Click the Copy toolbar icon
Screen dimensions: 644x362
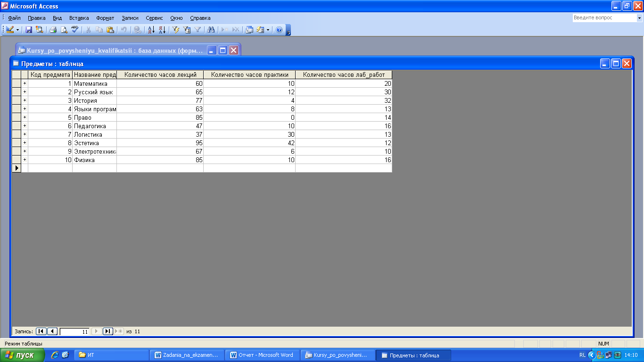pos(99,30)
